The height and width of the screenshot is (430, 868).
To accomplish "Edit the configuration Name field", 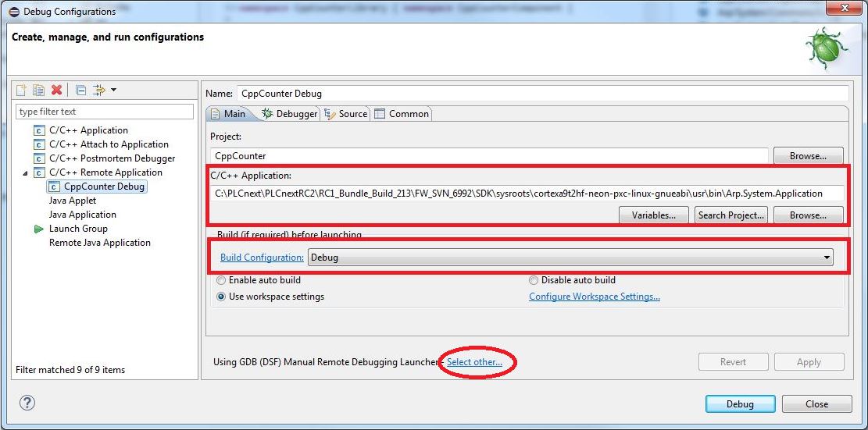I will [542, 94].
